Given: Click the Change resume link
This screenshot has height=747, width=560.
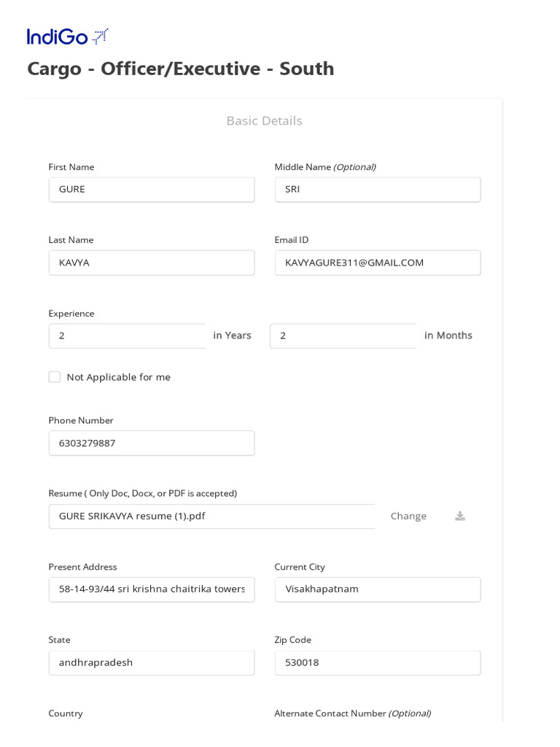Looking at the screenshot, I should pyautogui.click(x=408, y=516).
